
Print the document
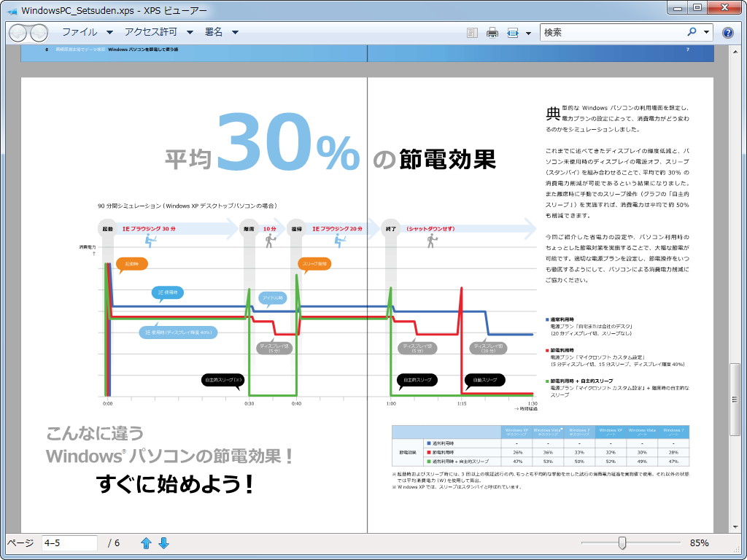click(492, 32)
